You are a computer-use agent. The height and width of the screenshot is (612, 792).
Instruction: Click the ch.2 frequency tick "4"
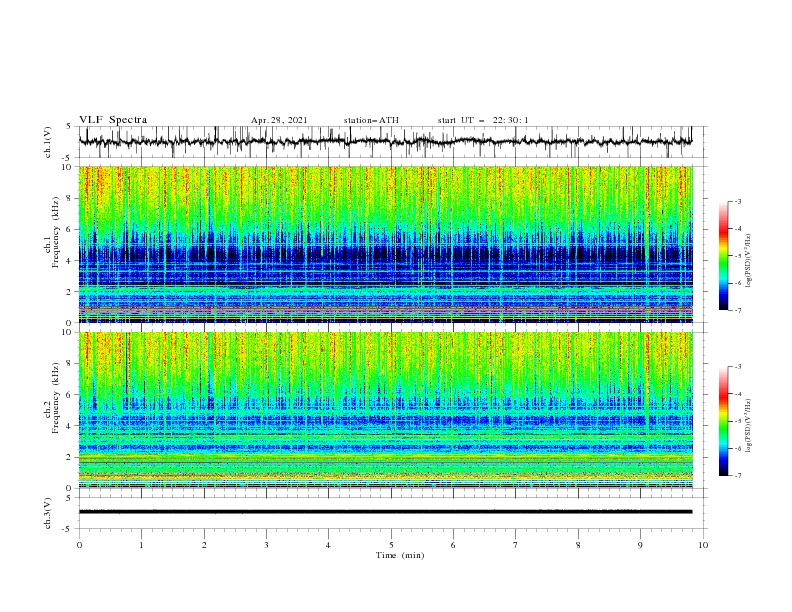click(70, 426)
